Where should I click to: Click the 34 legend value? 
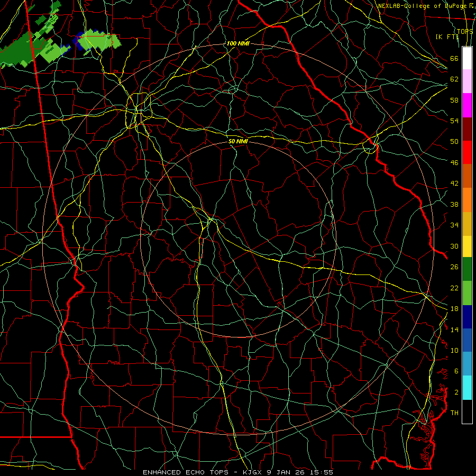tap(454, 225)
